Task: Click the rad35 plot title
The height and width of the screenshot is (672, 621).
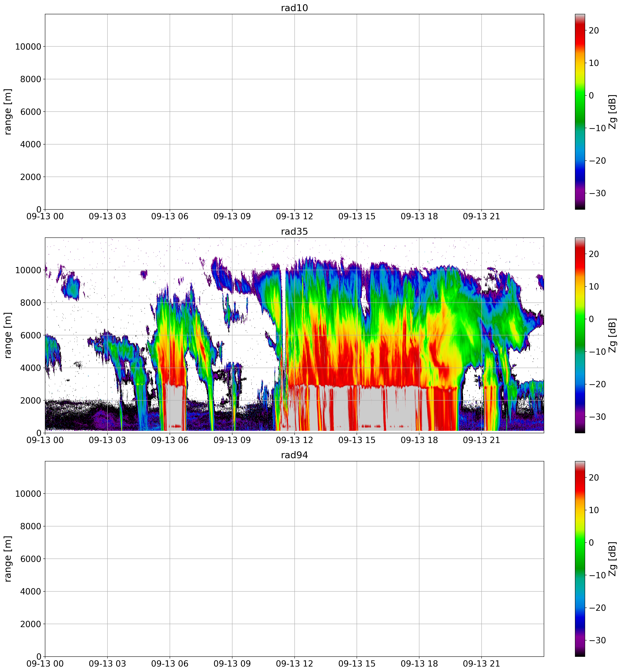Action: (x=294, y=231)
